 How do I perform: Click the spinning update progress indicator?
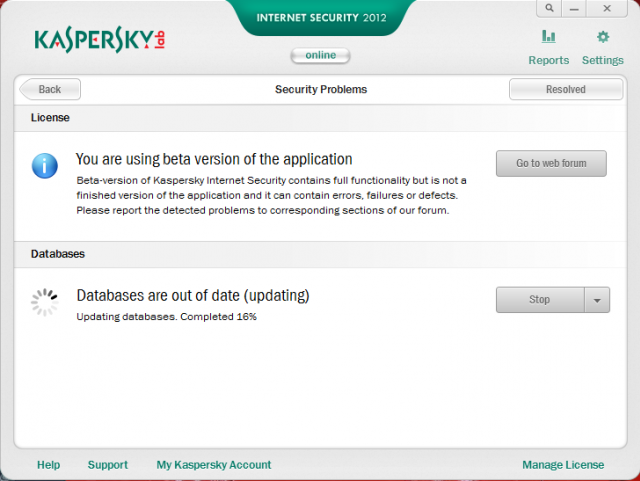44,303
